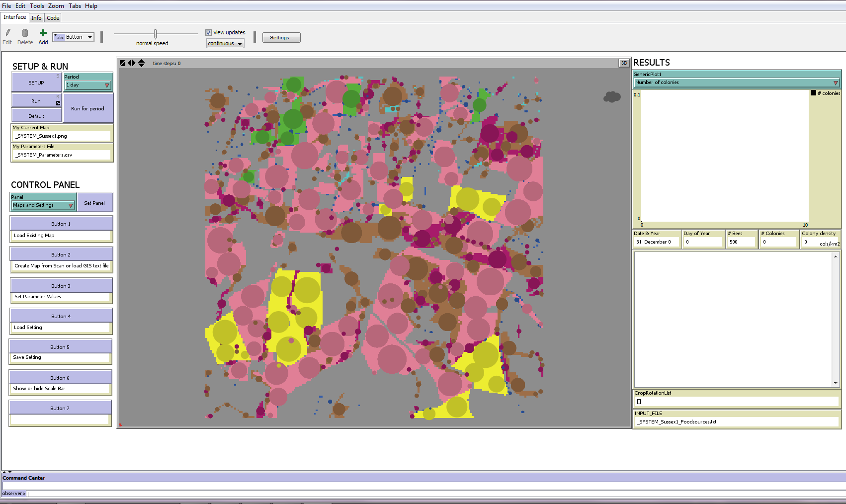Open the Zoom menu
The height and width of the screenshot is (504, 846).
56,6
